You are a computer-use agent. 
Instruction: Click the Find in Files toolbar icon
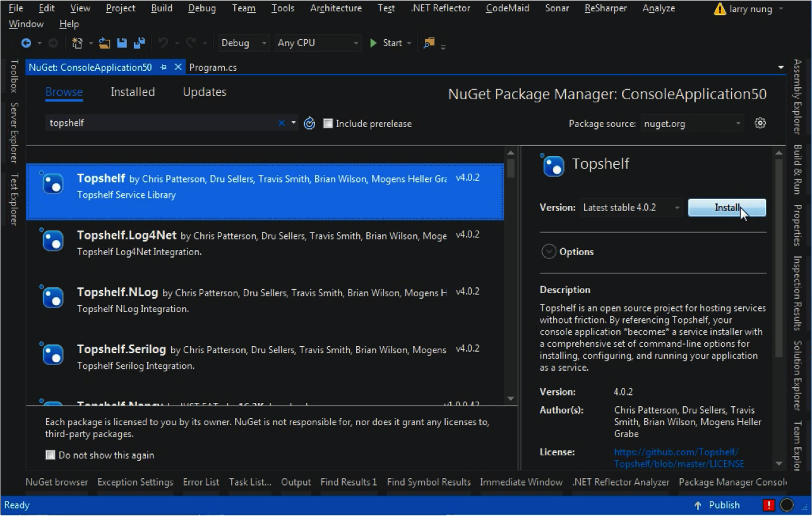[429, 43]
